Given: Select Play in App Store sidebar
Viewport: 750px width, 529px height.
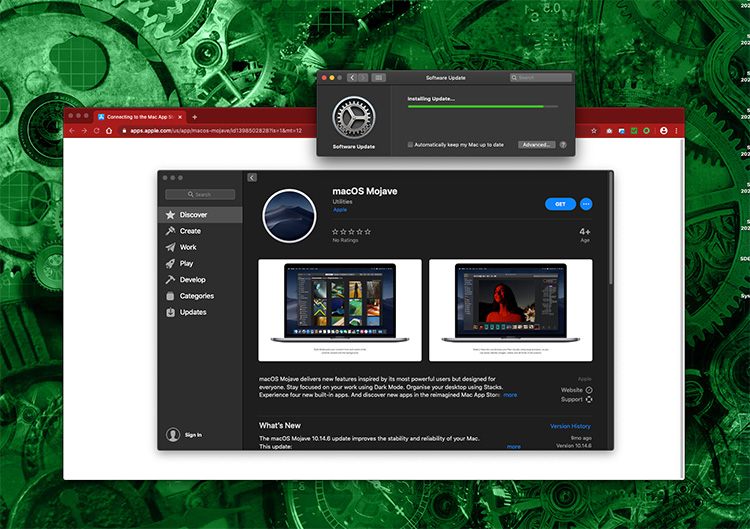Looking at the screenshot, I should click(x=200, y=264).
